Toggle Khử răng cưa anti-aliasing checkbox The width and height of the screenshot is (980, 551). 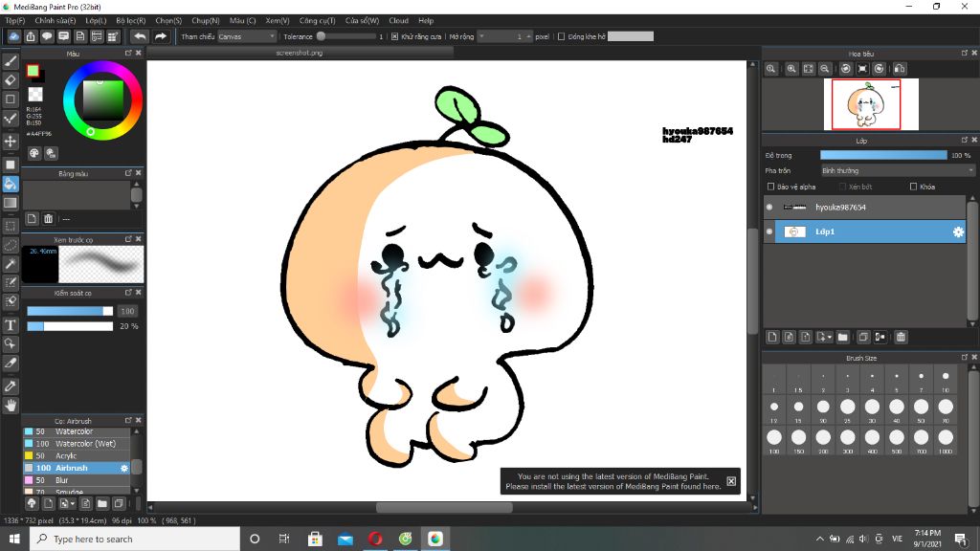coord(394,37)
